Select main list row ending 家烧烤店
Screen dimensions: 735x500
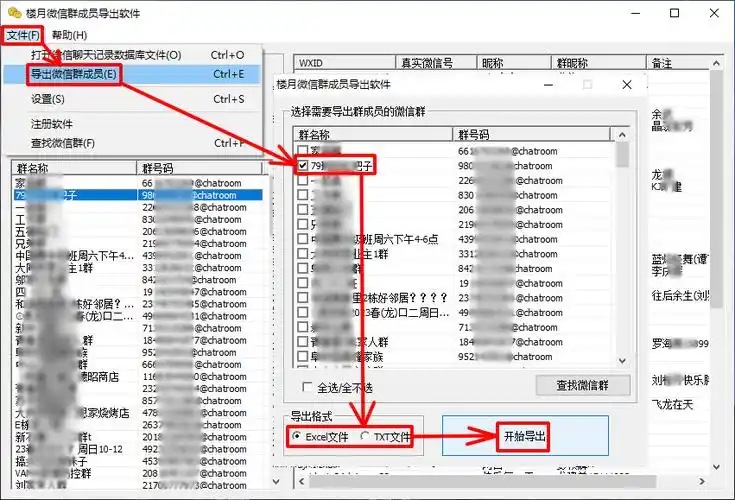pyautogui.click(x=138, y=413)
